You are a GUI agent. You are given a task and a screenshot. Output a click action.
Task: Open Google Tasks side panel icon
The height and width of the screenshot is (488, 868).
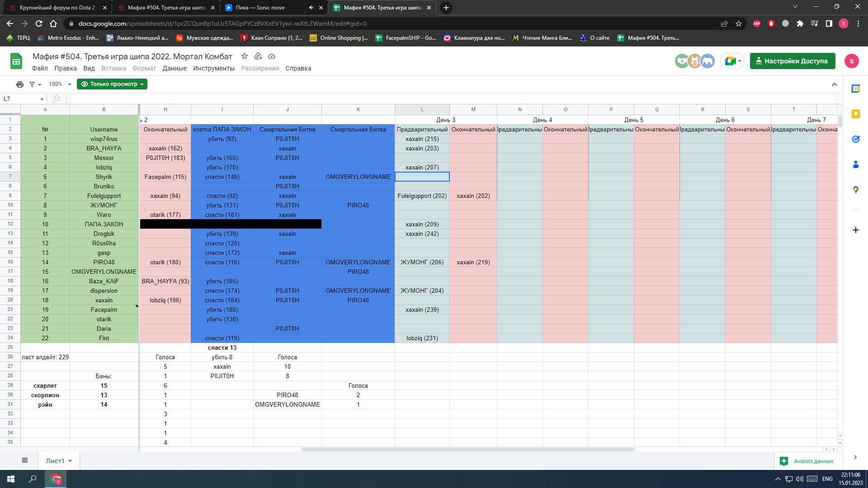click(x=855, y=139)
